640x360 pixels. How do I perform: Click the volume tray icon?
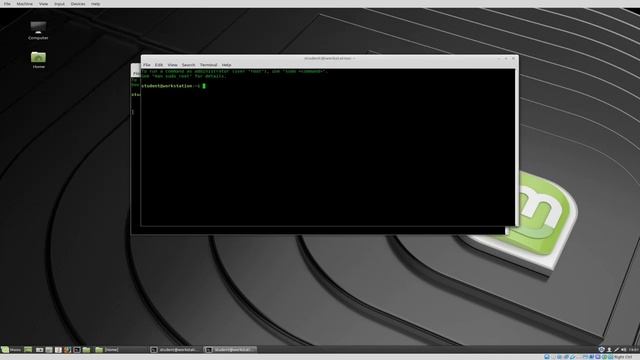(x=624, y=349)
